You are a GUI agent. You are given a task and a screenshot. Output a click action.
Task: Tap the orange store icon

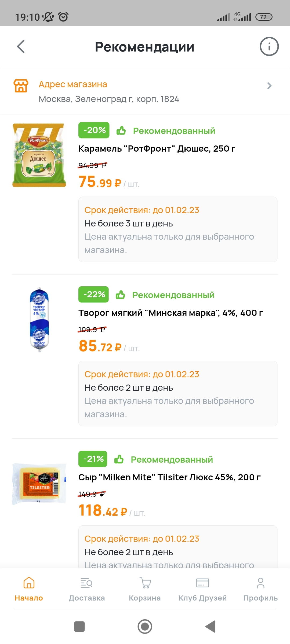pyautogui.click(x=21, y=86)
